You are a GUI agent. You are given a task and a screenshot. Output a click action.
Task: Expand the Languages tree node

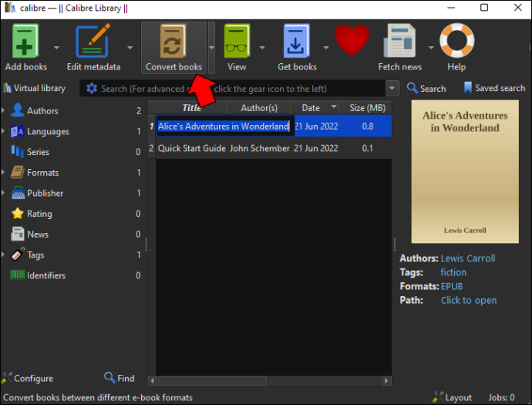(3, 131)
